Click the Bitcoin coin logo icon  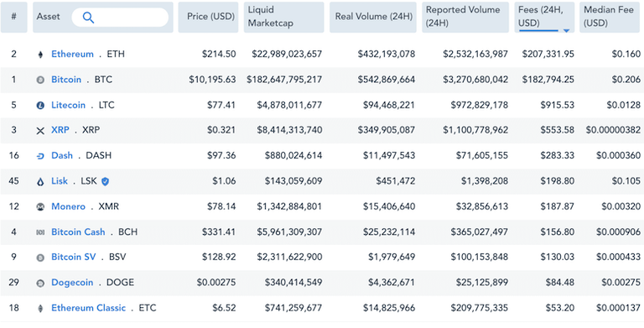pos(40,81)
